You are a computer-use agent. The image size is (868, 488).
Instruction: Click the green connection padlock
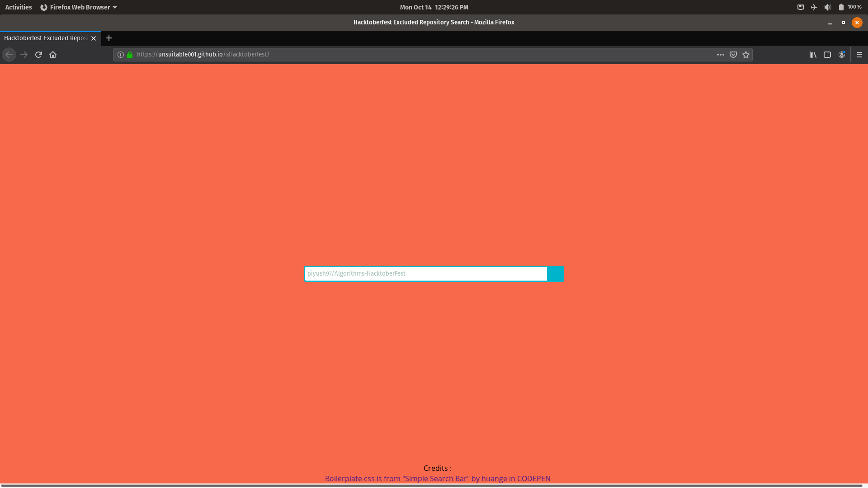[130, 55]
